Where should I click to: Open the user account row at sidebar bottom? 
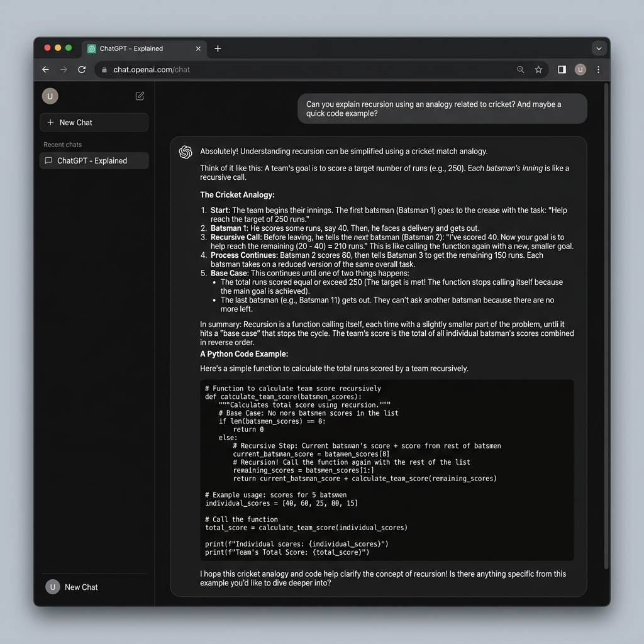point(94,587)
